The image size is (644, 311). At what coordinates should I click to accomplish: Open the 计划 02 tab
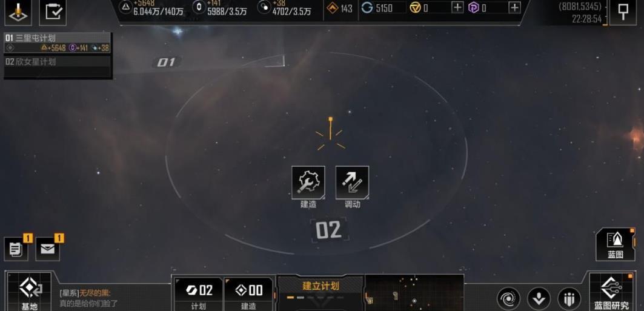198,294
